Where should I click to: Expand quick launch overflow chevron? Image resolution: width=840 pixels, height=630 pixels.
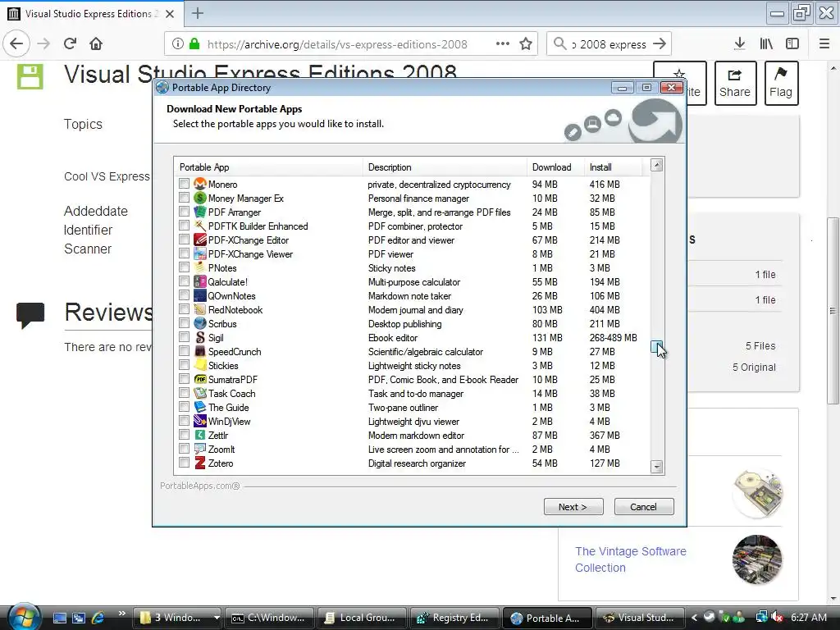(x=121, y=614)
